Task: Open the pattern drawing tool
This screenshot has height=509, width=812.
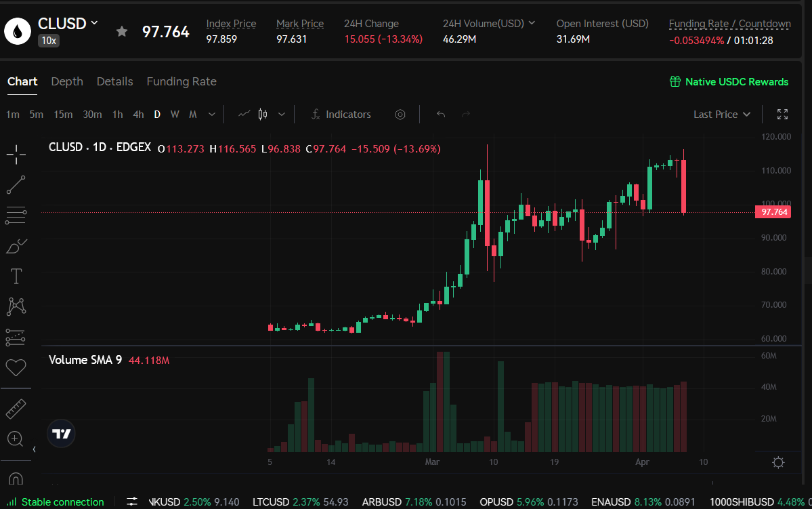Action: (x=16, y=306)
